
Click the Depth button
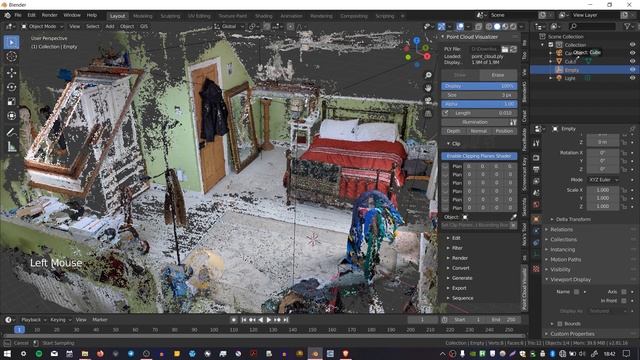pos(453,131)
